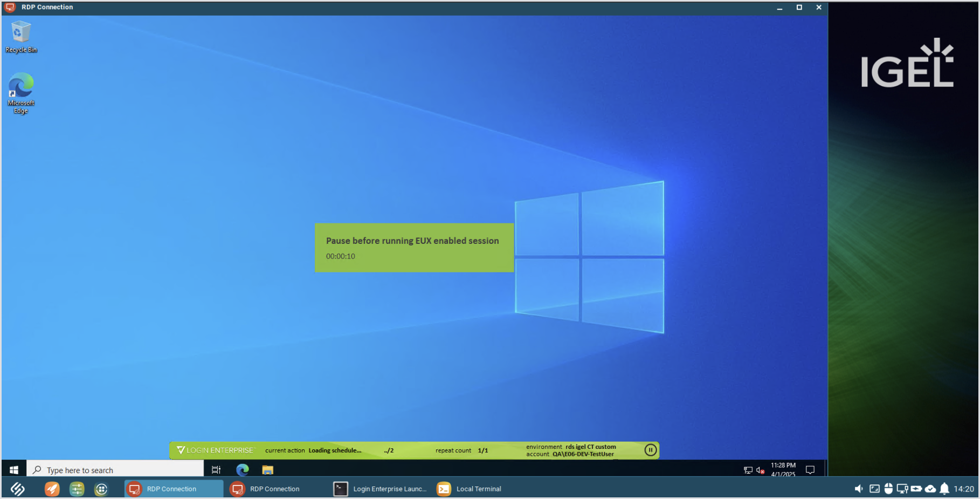Open the IGEL setup sliders icon
This screenshot has height=499, width=980.
click(x=77, y=489)
